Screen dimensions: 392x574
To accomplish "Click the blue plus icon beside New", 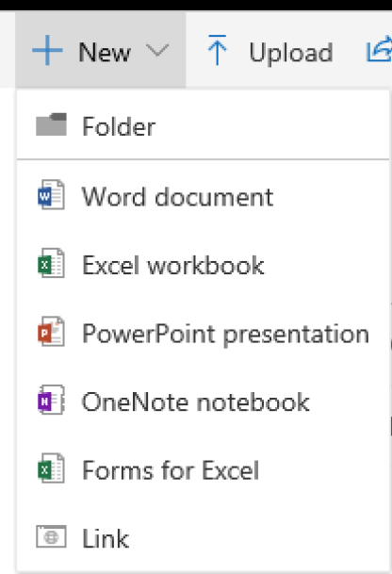I will pyautogui.click(x=47, y=50).
